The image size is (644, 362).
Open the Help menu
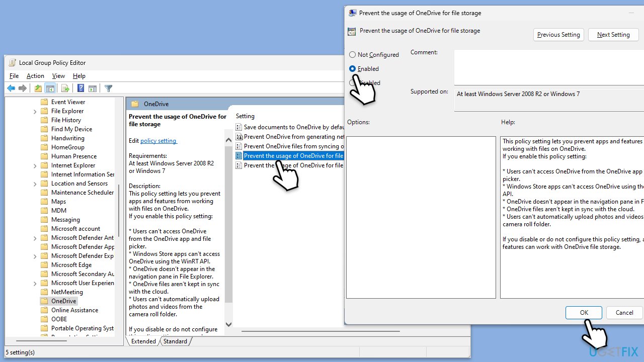click(x=79, y=76)
